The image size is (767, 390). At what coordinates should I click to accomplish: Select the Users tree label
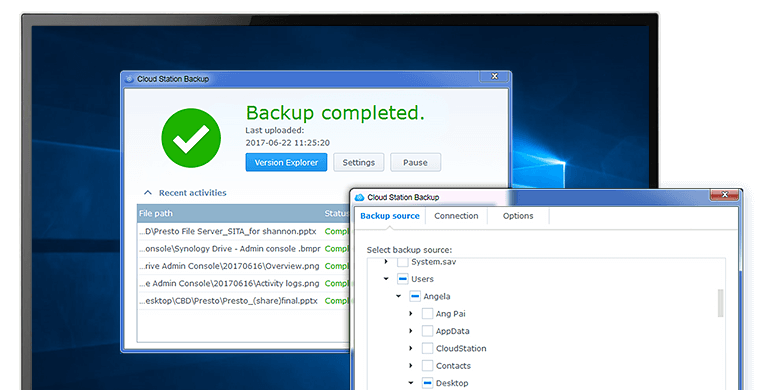[x=422, y=279]
